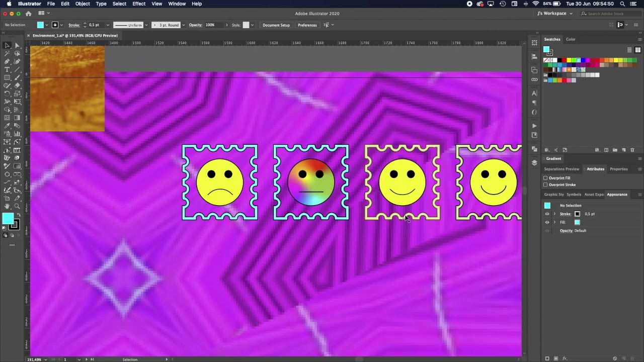Click New Swatch icon in Swatches panel
644x362 pixels.
624,150
